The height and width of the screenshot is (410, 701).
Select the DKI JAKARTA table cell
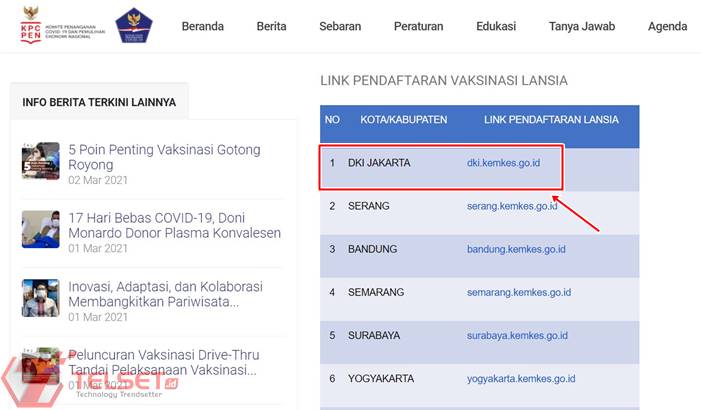point(379,163)
